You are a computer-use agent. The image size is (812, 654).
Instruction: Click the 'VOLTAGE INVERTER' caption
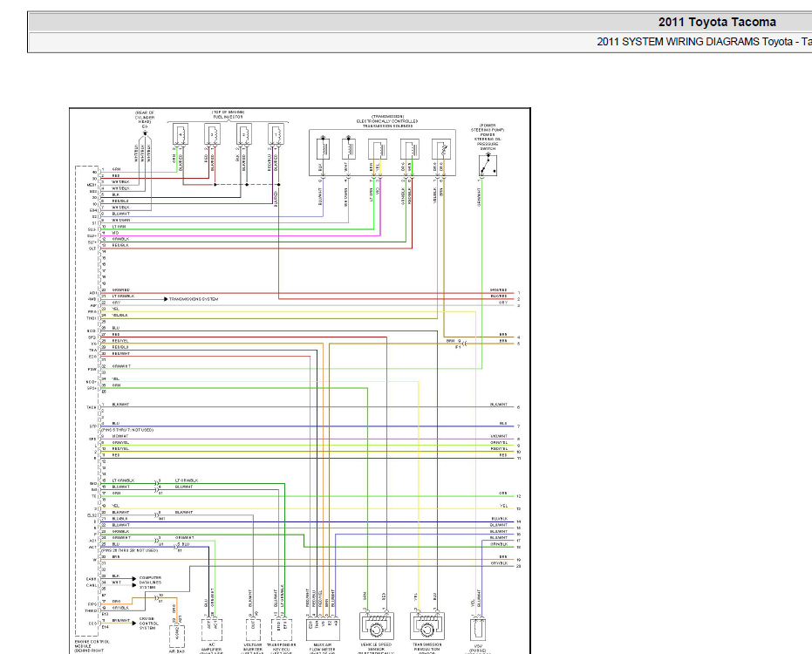coord(253,647)
